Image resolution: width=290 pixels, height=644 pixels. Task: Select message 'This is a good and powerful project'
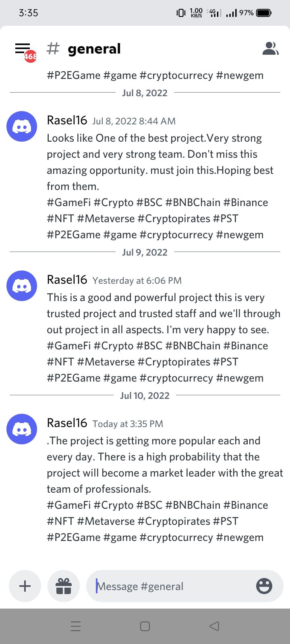164,338
